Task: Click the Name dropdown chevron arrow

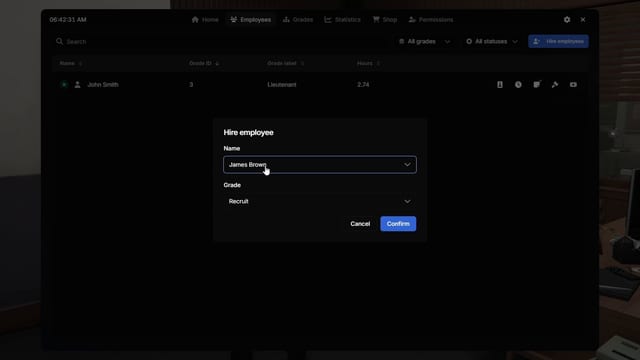Action: tap(407, 164)
